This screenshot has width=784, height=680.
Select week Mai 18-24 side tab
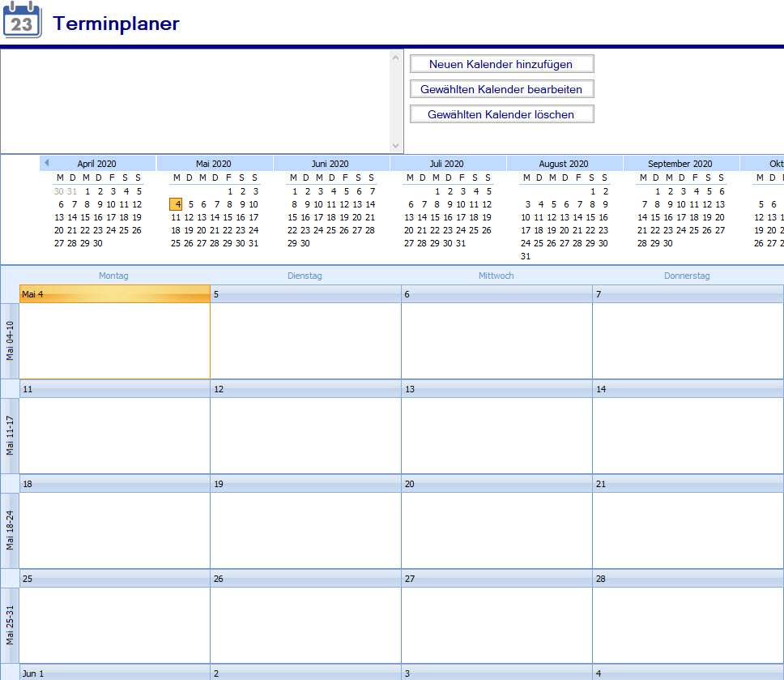point(10,530)
